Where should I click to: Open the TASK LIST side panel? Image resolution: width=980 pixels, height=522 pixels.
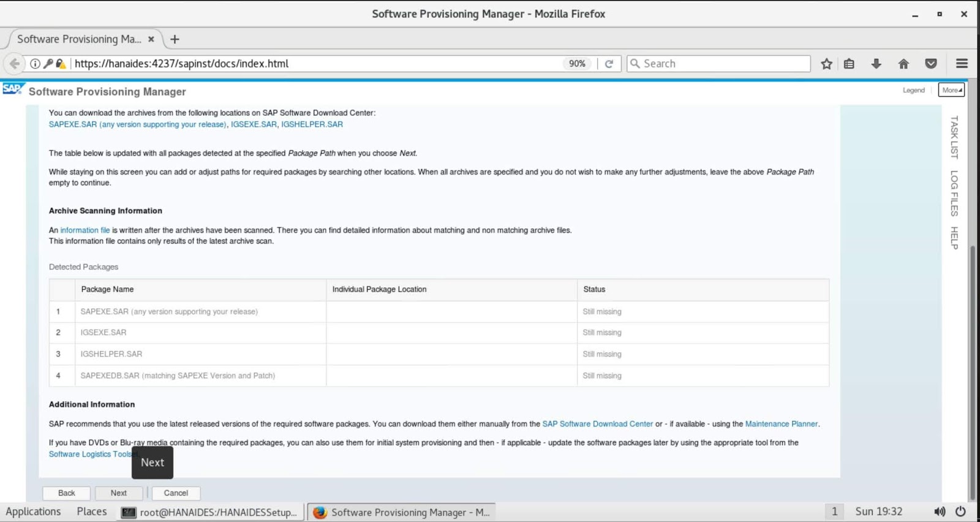coord(954,137)
